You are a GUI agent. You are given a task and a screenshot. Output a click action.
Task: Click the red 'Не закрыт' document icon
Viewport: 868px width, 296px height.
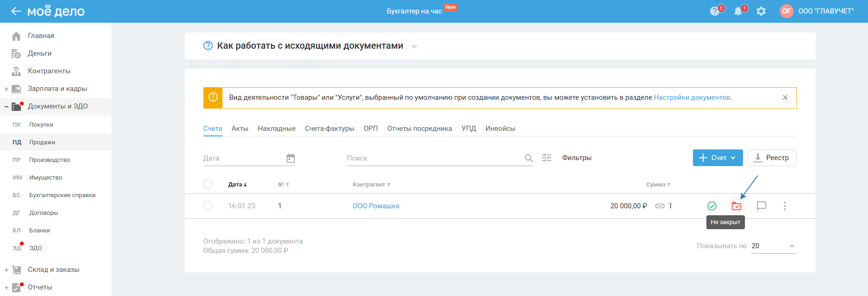pyautogui.click(x=736, y=206)
